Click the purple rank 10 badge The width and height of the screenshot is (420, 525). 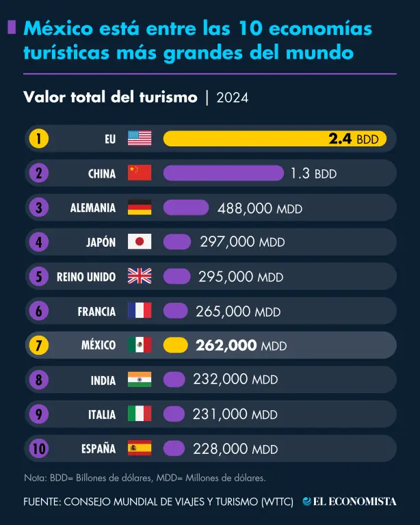pyautogui.click(x=39, y=448)
